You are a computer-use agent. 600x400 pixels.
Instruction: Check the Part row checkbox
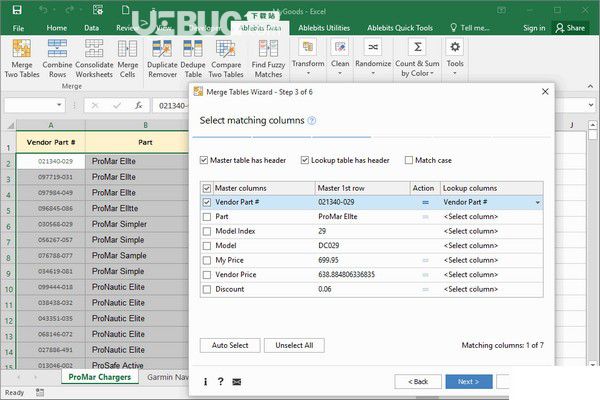click(x=207, y=217)
